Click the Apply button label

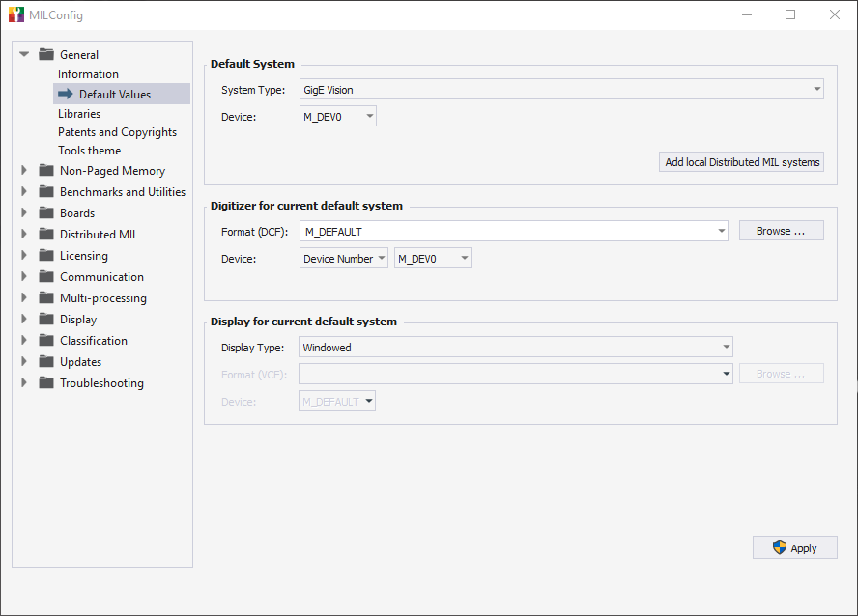803,548
